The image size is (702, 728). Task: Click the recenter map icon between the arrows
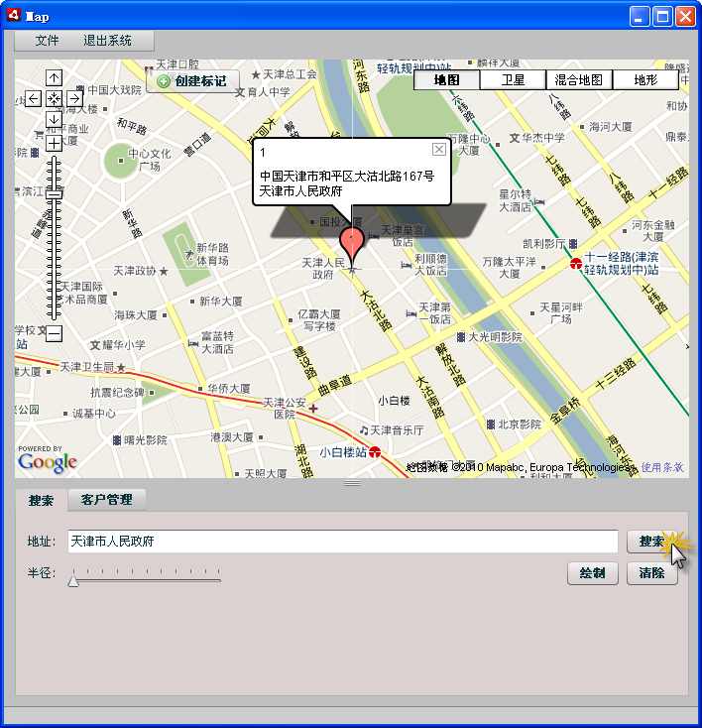point(54,99)
